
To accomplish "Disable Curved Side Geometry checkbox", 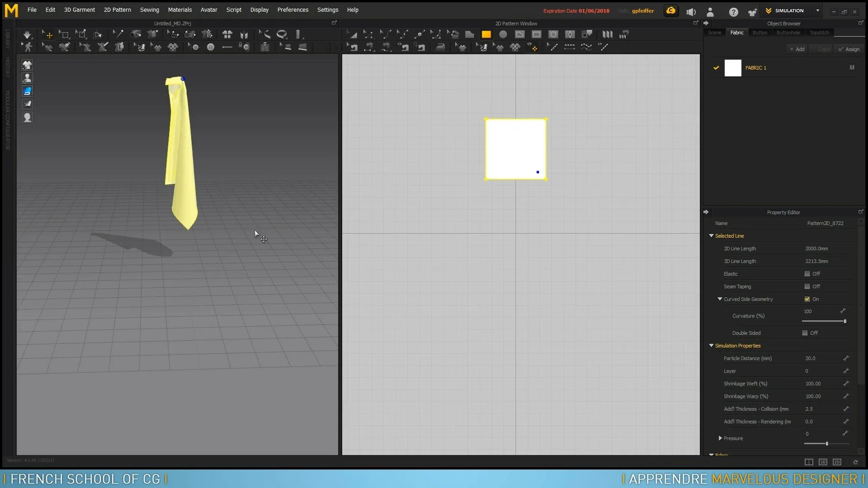I will coord(807,299).
